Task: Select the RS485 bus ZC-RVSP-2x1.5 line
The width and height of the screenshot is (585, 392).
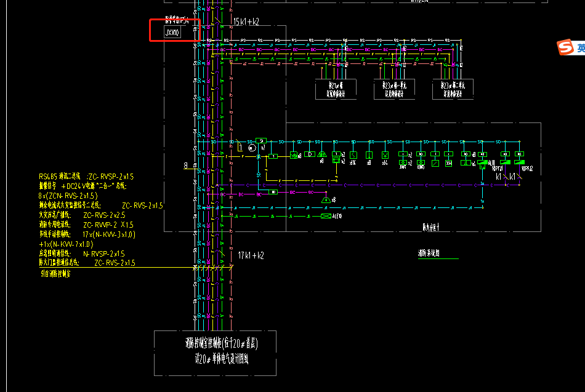Action: 86,177
